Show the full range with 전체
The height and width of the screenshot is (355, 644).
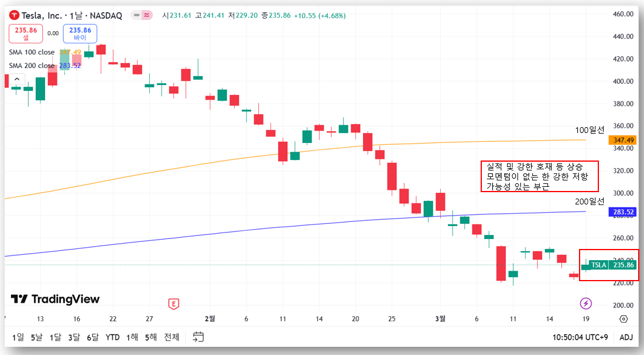tap(172, 337)
